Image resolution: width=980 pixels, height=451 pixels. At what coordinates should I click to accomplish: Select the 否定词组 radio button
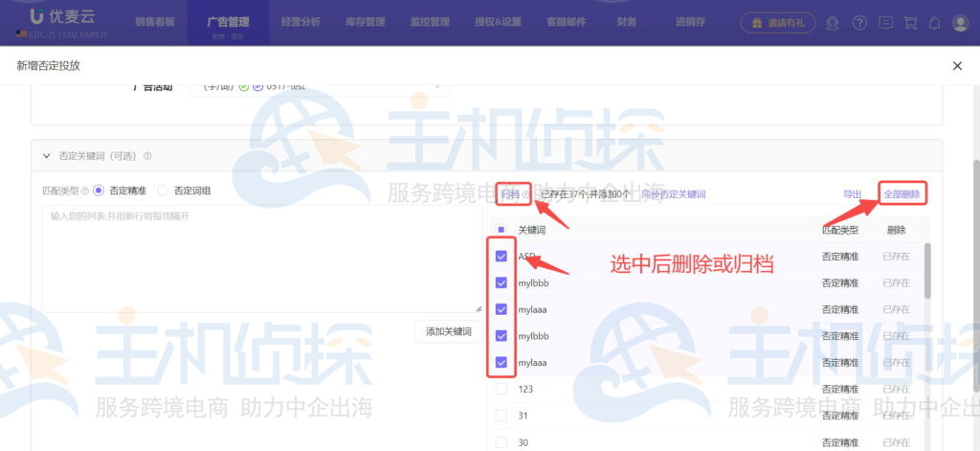[x=162, y=191]
